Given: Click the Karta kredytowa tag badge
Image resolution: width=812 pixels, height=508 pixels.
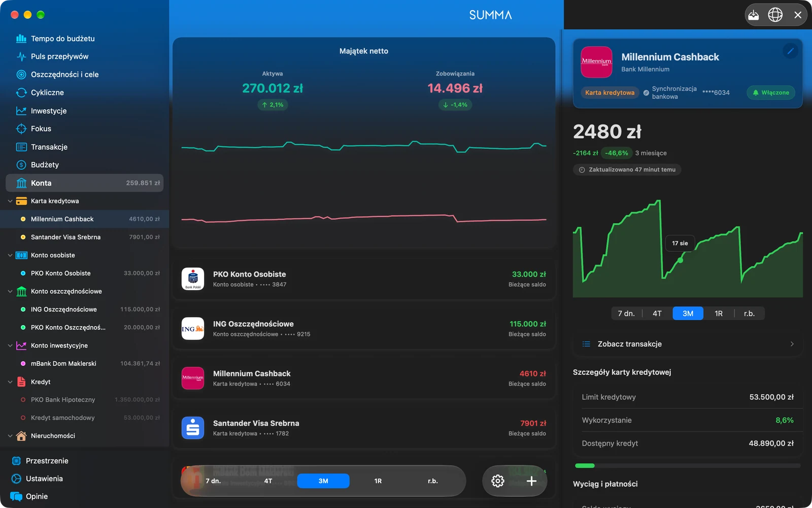Looking at the screenshot, I should click(x=610, y=92).
